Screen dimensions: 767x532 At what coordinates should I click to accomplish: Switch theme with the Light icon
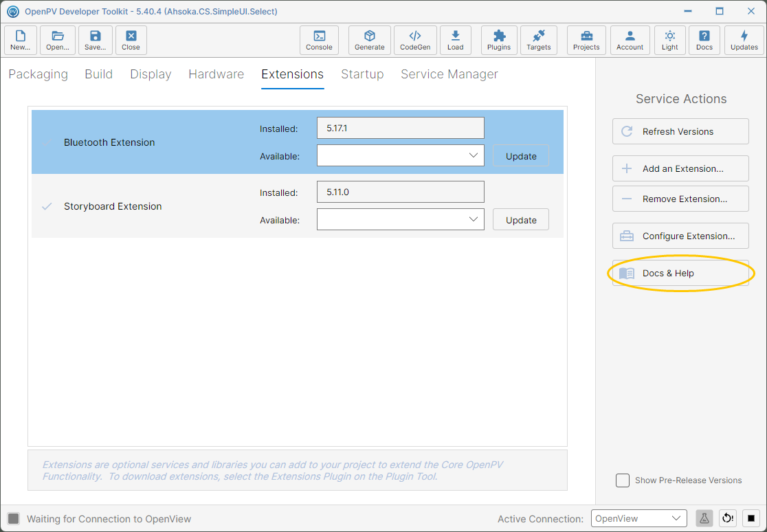pos(669,40)
